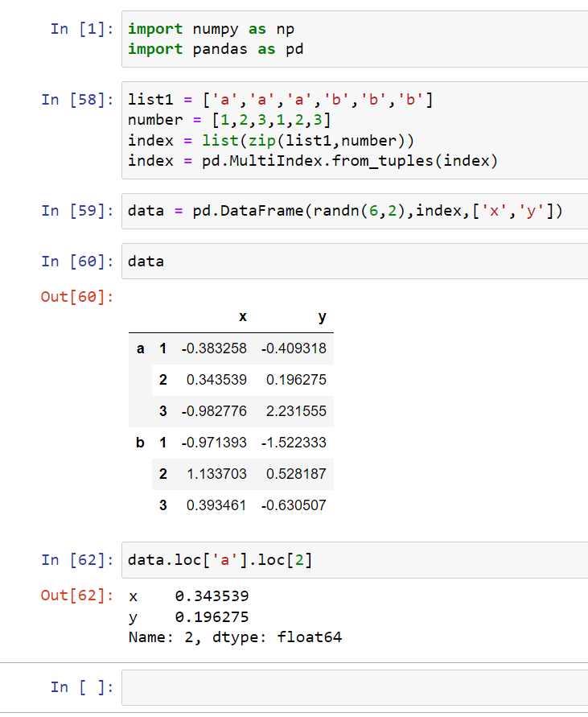Click table cell 0.343539 in dataframe
The height and width of the screenshot is (717, 588).
click(x=216, y=380)
